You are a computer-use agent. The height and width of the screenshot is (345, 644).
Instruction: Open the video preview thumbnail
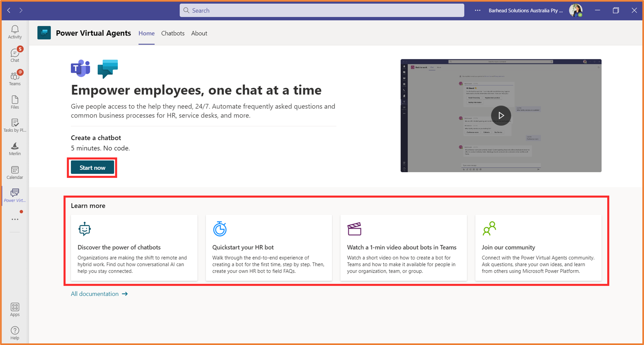pos(501,116)
